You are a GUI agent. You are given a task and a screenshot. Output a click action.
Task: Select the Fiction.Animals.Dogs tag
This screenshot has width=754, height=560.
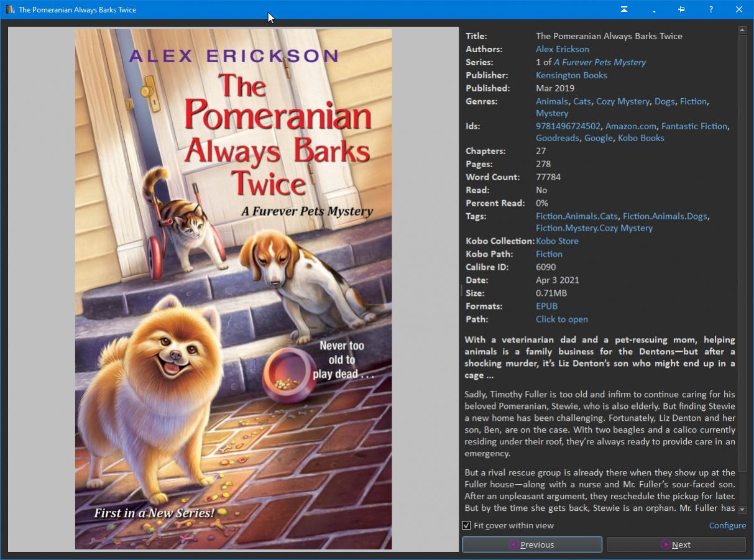pyautogui.click(x=664, y=216)
